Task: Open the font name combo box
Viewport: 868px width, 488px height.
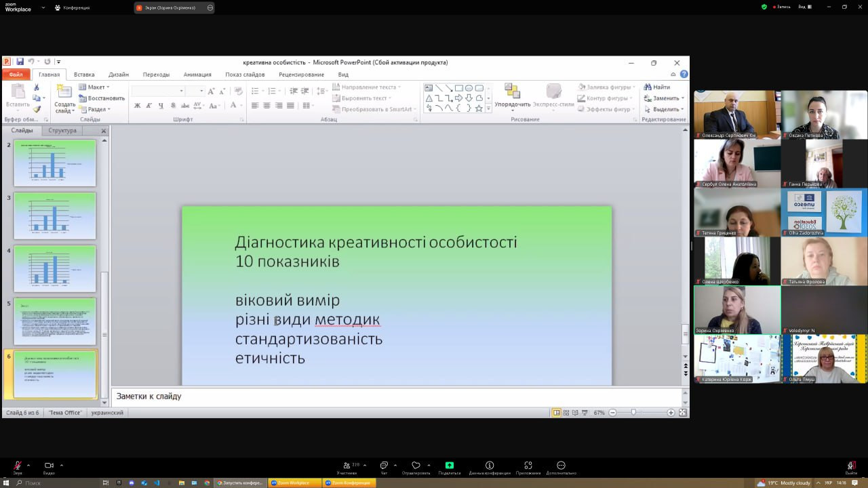Action: click(x=157, y=91)
